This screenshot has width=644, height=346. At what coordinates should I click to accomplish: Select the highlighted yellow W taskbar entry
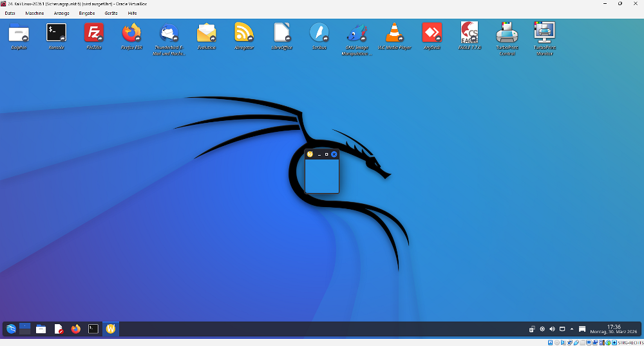(111, 329)
